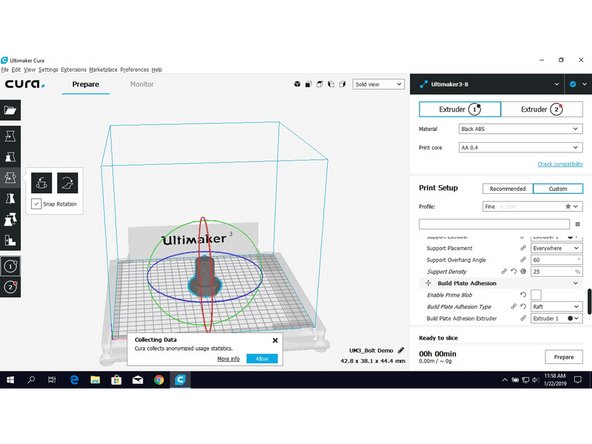Click the link icon beside Support Overhang Angle
The image size is (592, 444).
(523, 260)
